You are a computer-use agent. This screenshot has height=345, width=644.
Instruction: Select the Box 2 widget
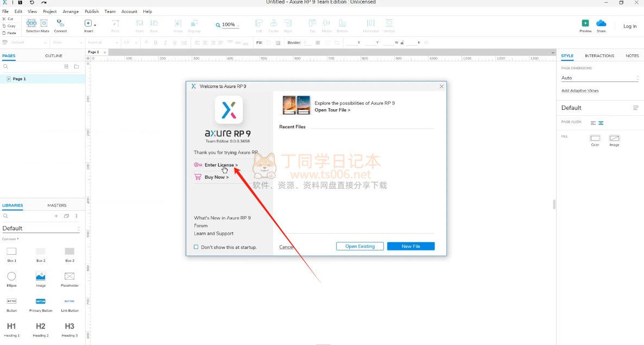pos(41,254)
